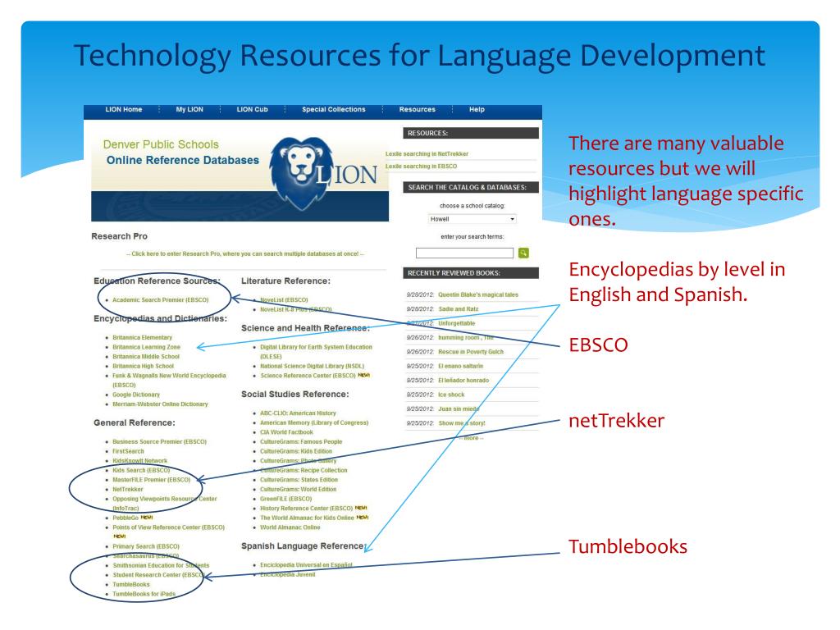Click the green search magnifier button
Image resolution: width=840 pixels, height=630 pixels.
(x=523, y=253)
